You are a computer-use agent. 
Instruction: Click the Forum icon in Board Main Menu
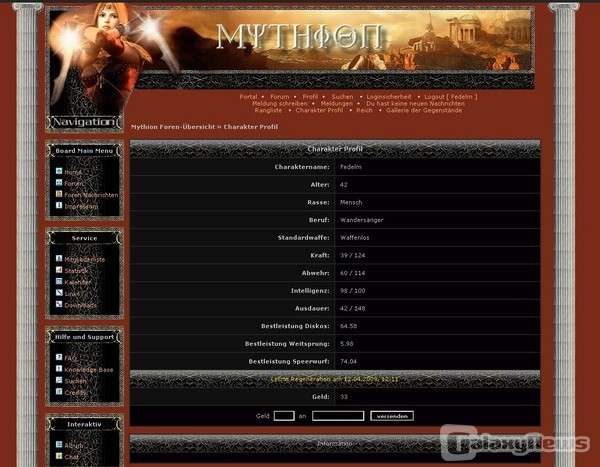pos(59,183)
